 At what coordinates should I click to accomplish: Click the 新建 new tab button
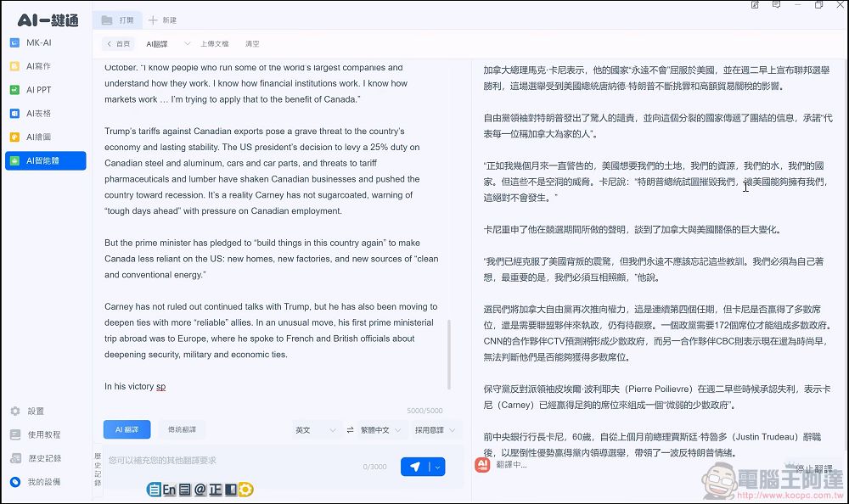point(162,20)
